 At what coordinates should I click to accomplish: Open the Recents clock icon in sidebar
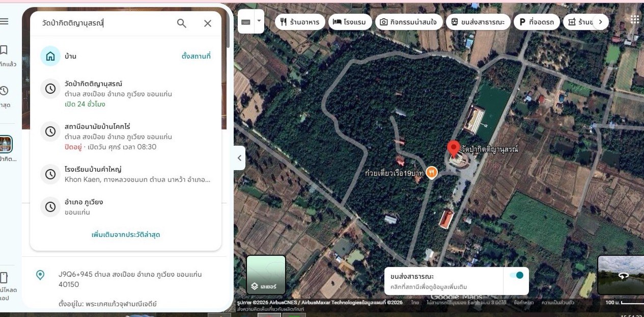pos(4,91)
